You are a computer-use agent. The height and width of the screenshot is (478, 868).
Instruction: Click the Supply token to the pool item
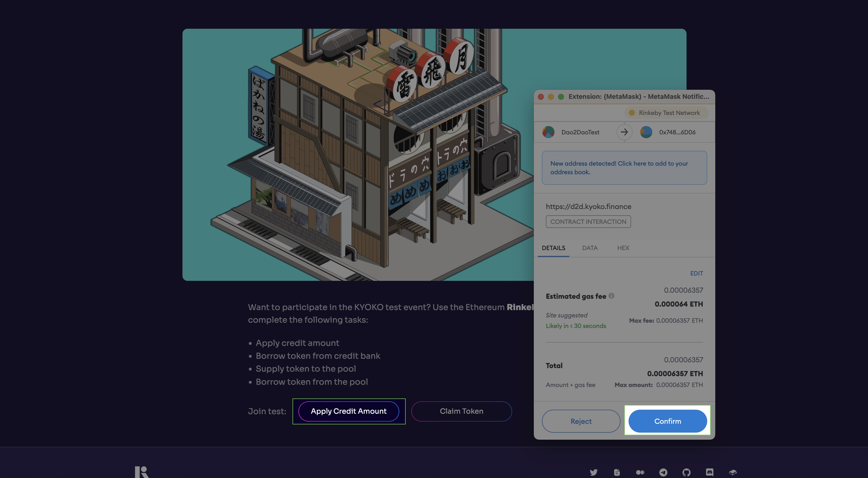[x=306, y=369]
